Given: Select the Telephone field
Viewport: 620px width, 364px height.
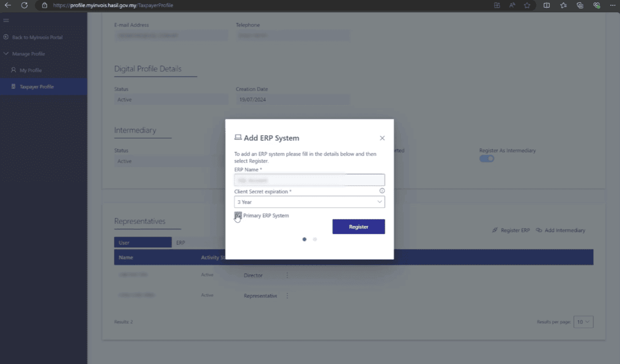Looking at the screenshot, I should (293, 35).
